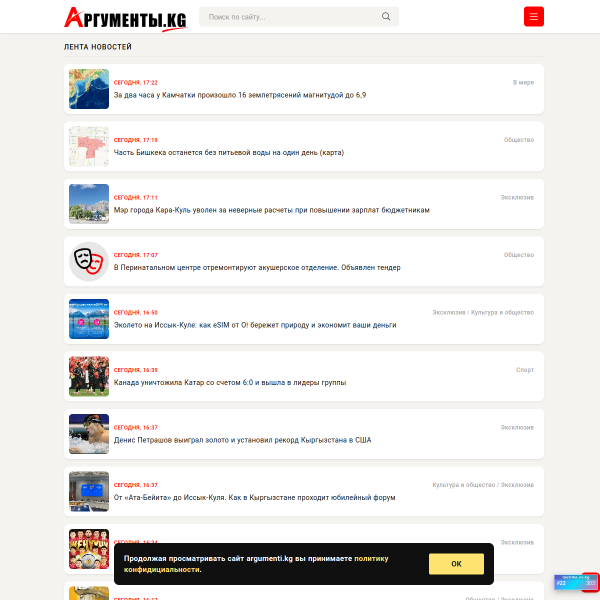Click the СЕГОДНЯ, 16:50 timestamp
This screenshot has height=600, width=600.
coord(135,312)
